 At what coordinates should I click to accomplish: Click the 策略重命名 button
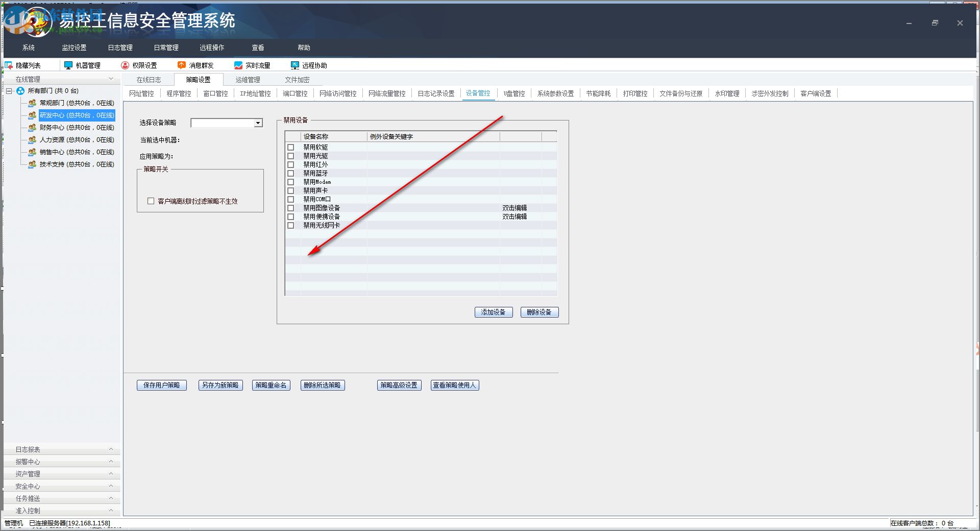[x=271, y=385]
